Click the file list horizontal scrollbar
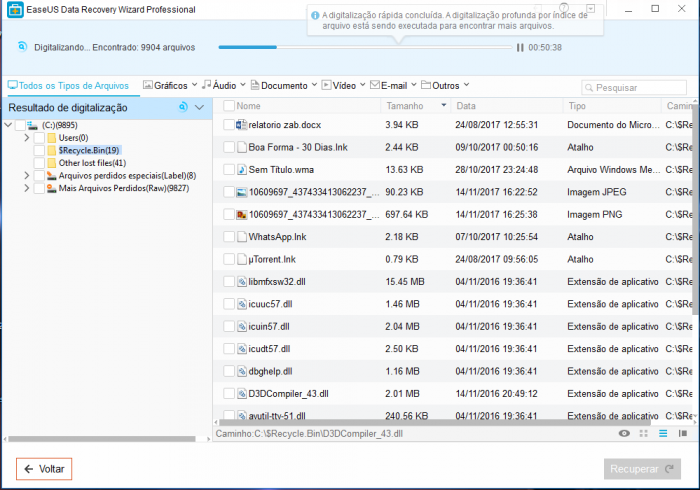Image resolution: width=700 pixels, height=490 pixels. click(435, 422)
